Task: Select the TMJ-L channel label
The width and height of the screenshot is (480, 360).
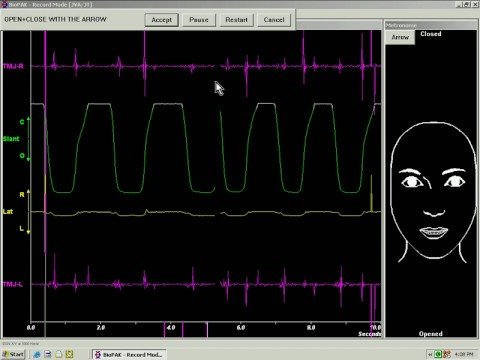Action: [x=13, y=284]
